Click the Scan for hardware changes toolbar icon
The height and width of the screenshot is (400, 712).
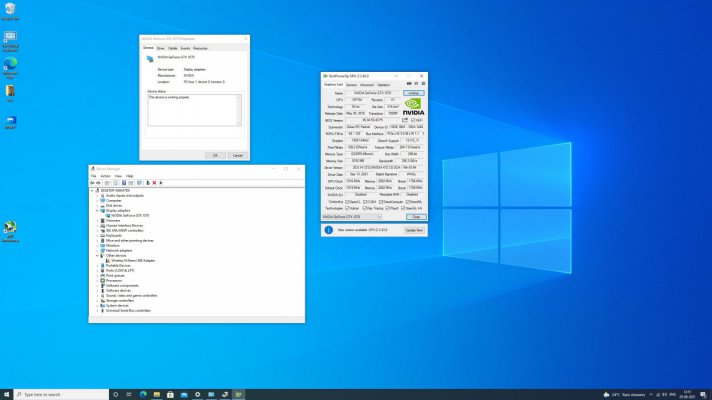[139, 183]
